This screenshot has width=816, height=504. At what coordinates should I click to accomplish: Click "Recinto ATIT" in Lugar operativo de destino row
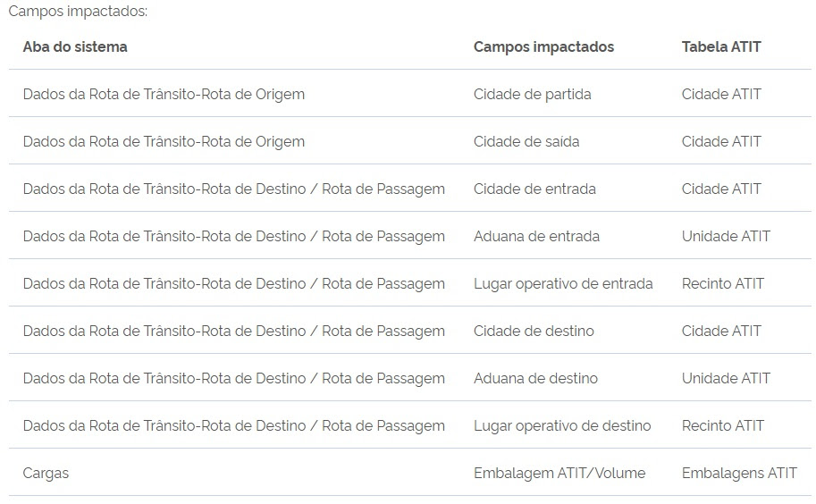[x=723, y=425]
